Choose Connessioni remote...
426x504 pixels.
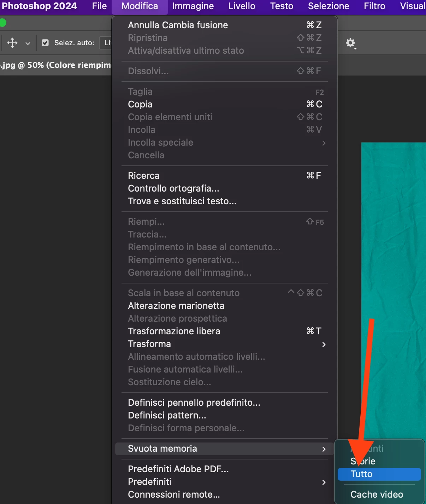pos(225,494)
